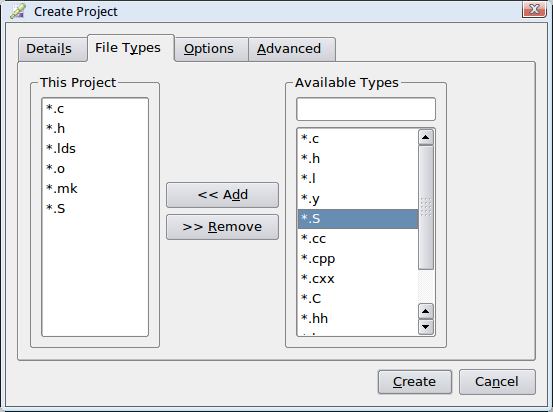Click the Create Project title bar icon
This screenshot has width=553, height=412.
17,11
